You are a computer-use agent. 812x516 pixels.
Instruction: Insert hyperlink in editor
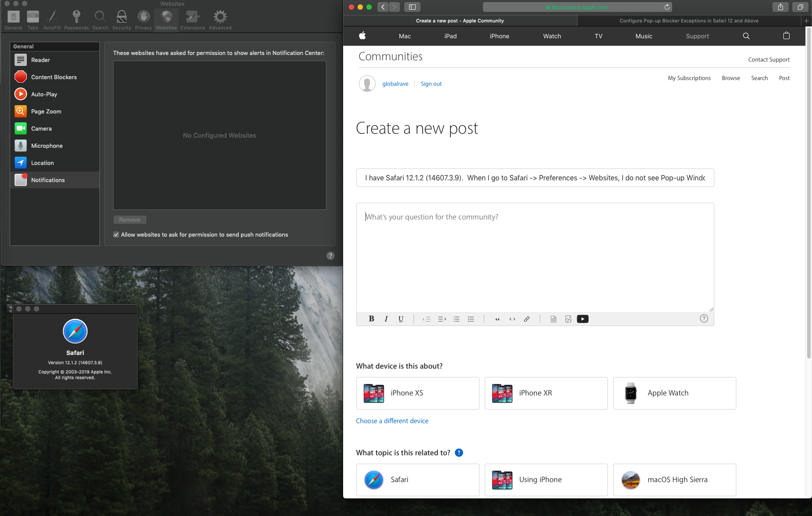527,319
